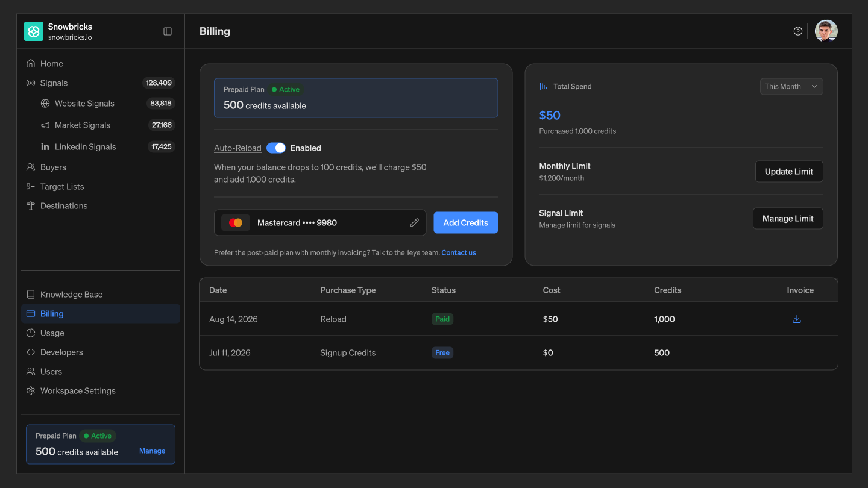Open Signals in the sidebar
Image resolution: width=868 pixels, height=488 pixels.
tap(101, 83)
